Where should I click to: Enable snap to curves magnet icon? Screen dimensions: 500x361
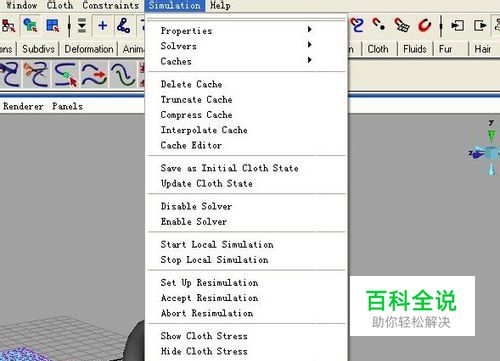[x=357, y=25]
